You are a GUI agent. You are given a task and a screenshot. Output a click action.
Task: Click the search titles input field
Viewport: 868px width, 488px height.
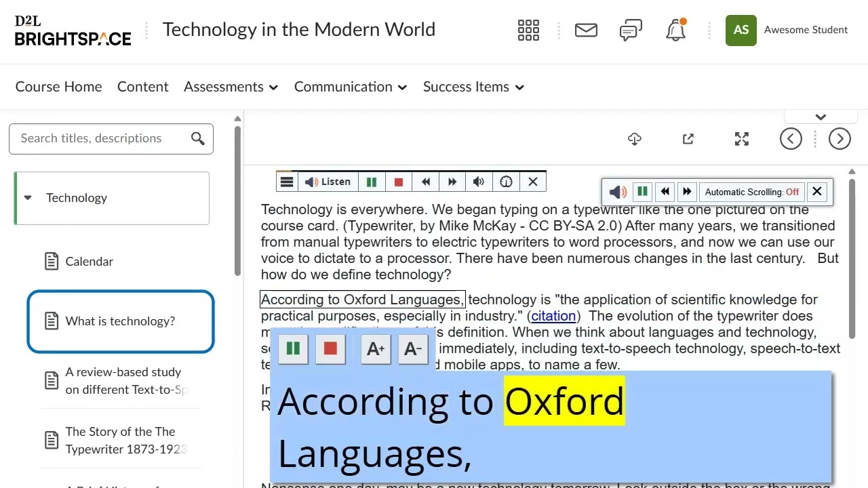coord(102,138)
